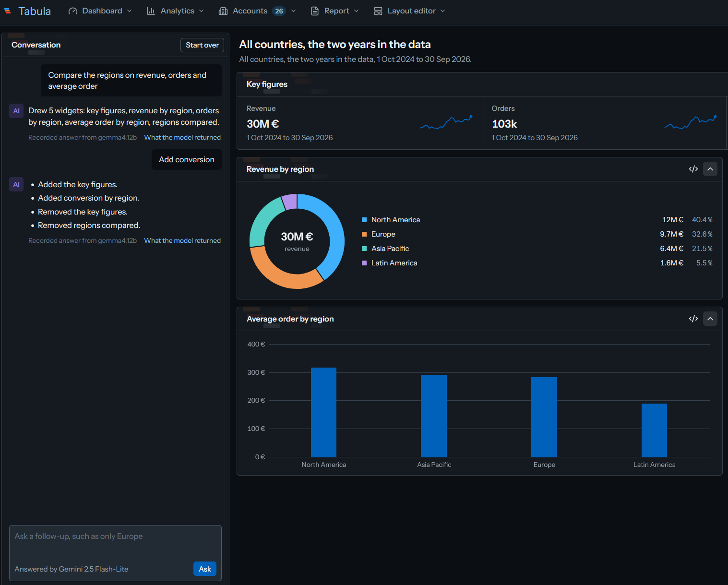Click the Europe bar in chart
This screenshot has height=585, width=728.
(544, 417)
